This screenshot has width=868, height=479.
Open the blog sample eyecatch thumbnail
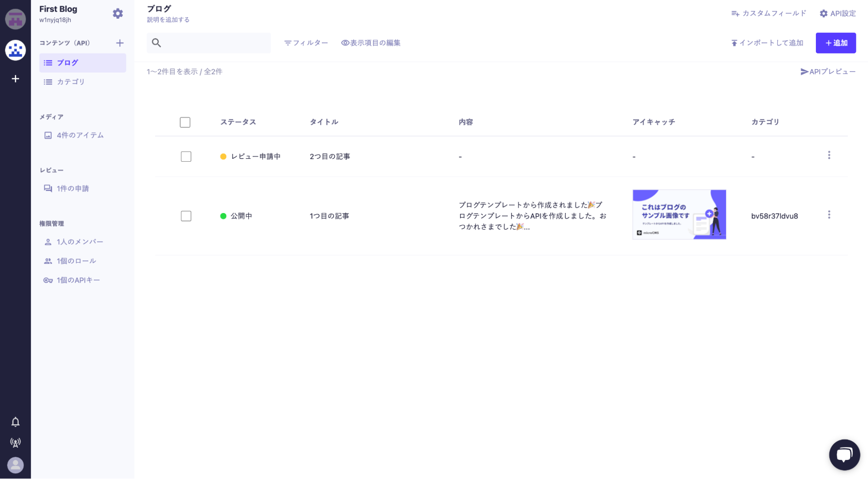679,215
